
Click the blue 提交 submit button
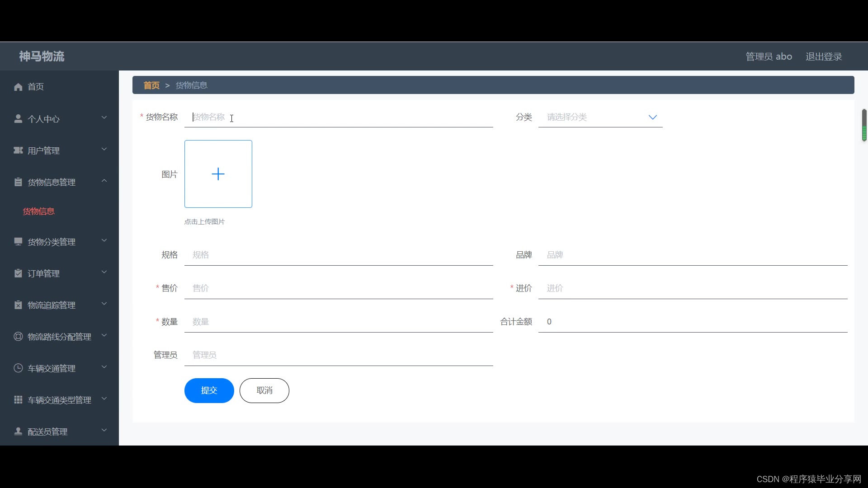[209, 390]
